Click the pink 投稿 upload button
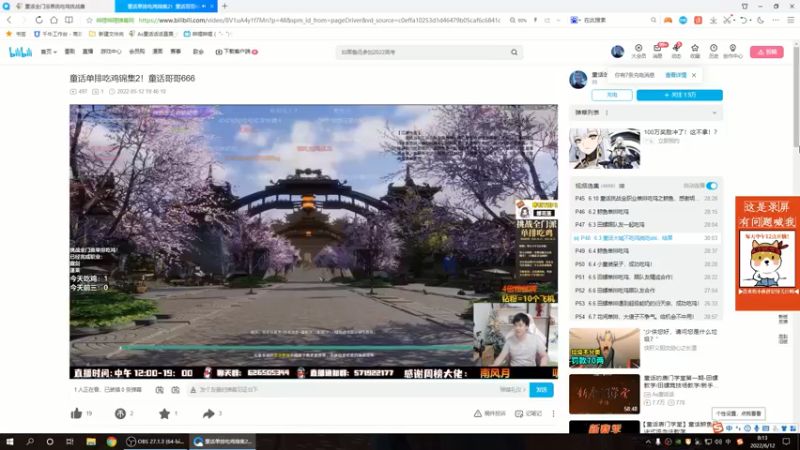The width and height of the screenshot is (800, 450). pyautogui.click(x=766, y=52)
